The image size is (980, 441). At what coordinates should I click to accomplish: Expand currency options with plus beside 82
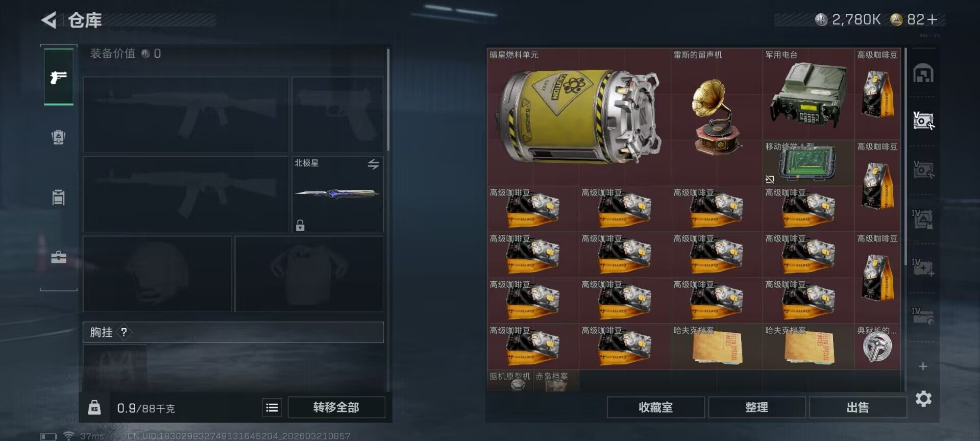pyautogui.click(x=933, y=19)
